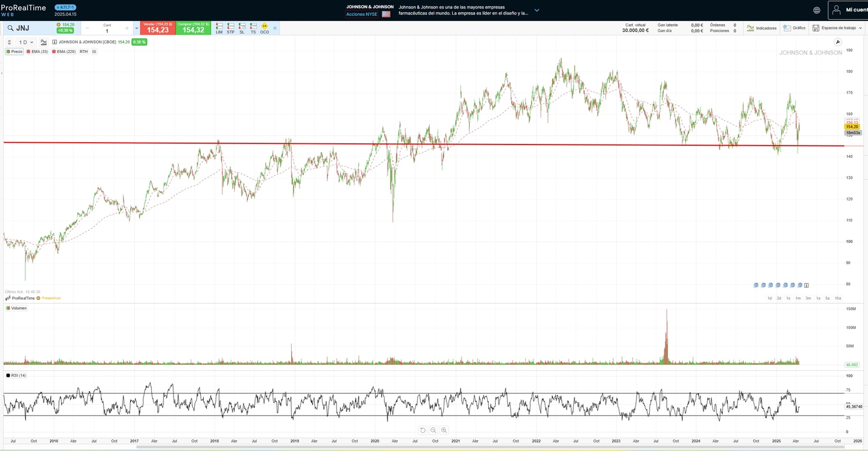Toggle the Precio legend visibility
The height and width of the screenshot is (451, 868).
coord(14,51)
